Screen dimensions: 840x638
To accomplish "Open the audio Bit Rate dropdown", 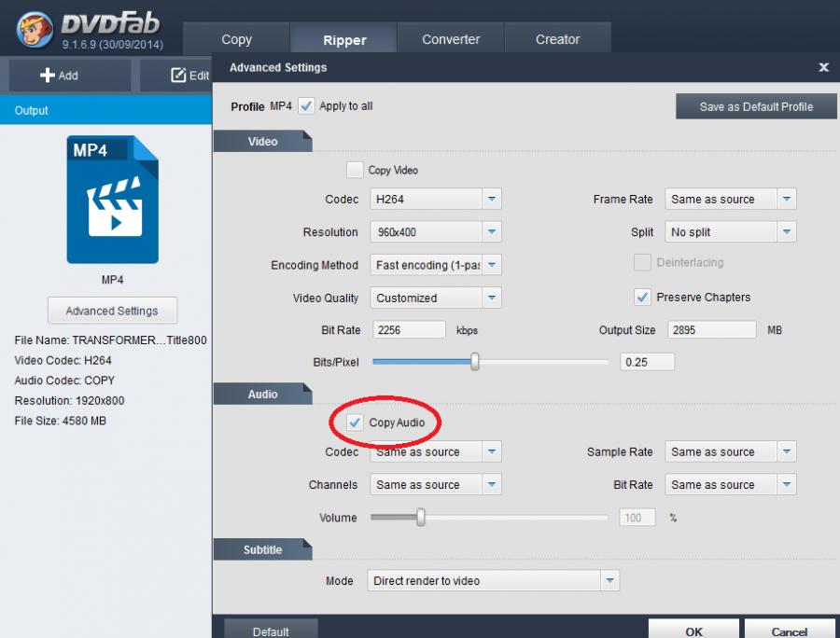I will point(731,484).
